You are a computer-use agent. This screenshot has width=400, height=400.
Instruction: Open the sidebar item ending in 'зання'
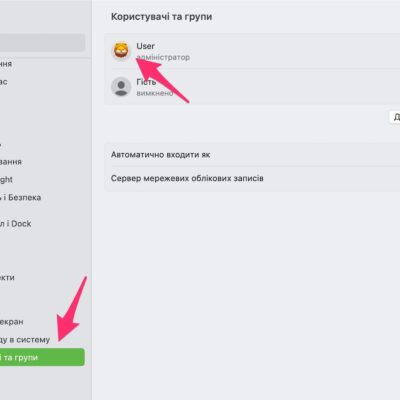[x=11, y=162]
